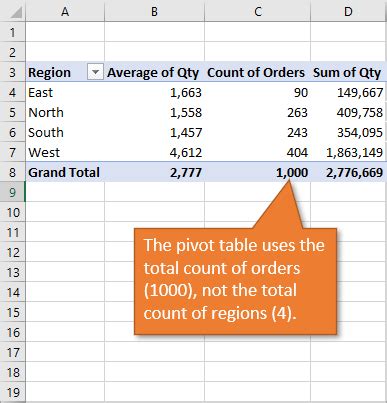Click the Region header cell
This screenshot has height=403, width=387.
(x=65, y=72)
